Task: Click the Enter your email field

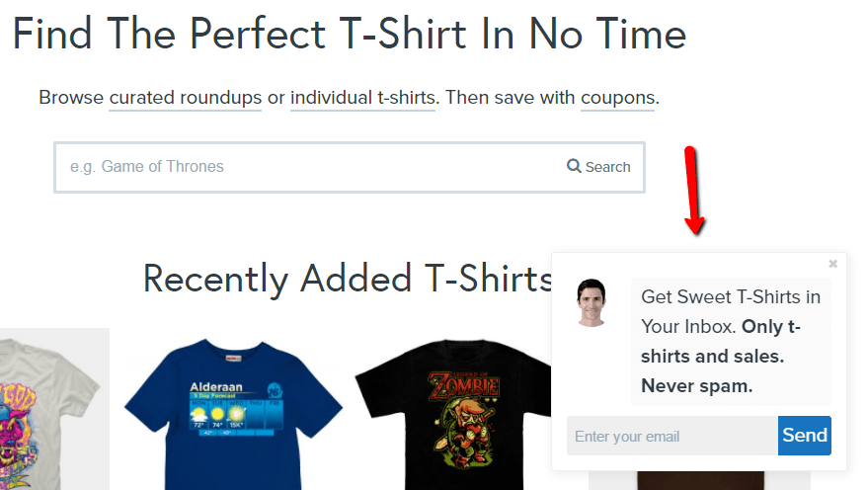Action: (672, 436)
